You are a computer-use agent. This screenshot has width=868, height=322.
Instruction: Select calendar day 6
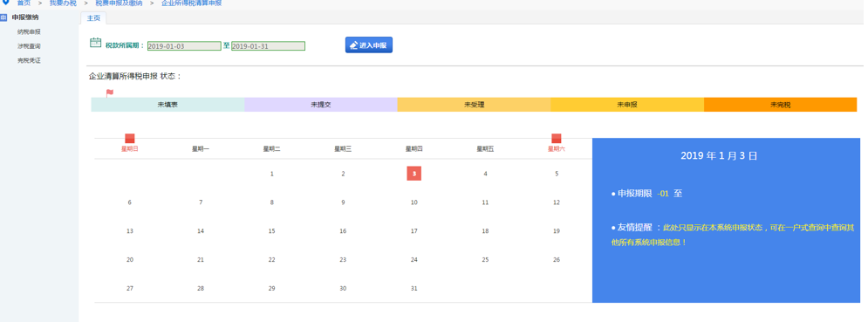pyautogui.click(x=129, y=202)
